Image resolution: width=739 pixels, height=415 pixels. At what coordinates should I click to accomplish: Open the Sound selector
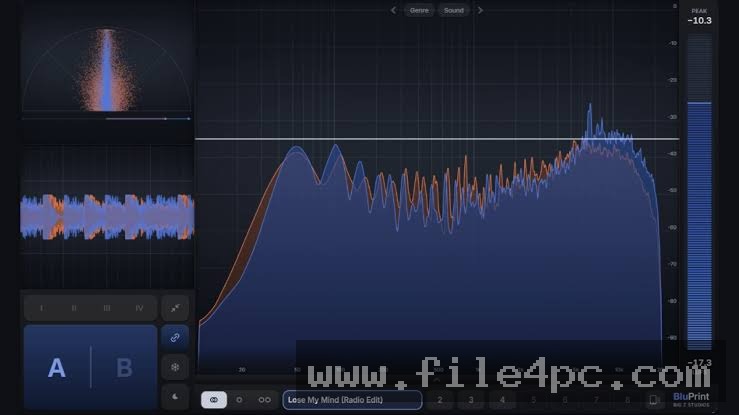pos(453,10)
